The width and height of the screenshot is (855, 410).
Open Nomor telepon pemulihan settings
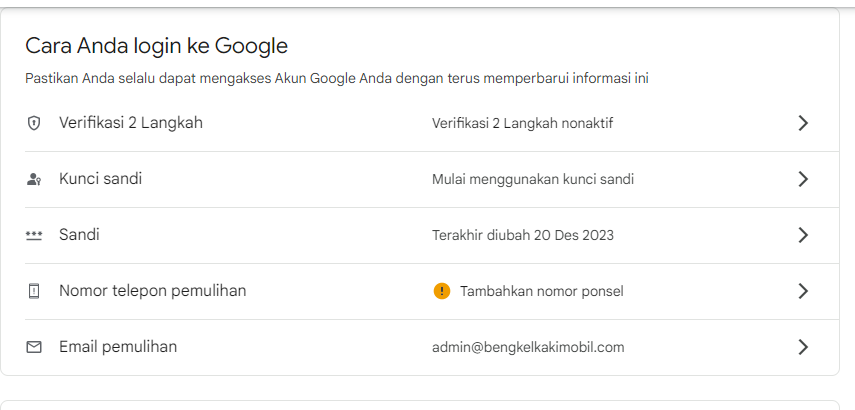click(152, 291)
